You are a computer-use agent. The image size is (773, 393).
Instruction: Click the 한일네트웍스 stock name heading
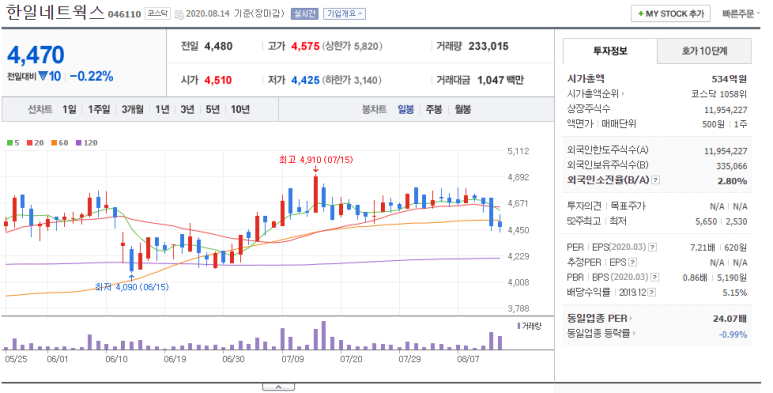(55, 12)
